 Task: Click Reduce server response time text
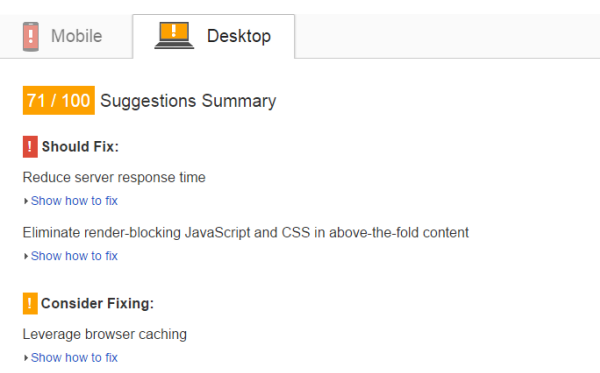coord(114,178)
